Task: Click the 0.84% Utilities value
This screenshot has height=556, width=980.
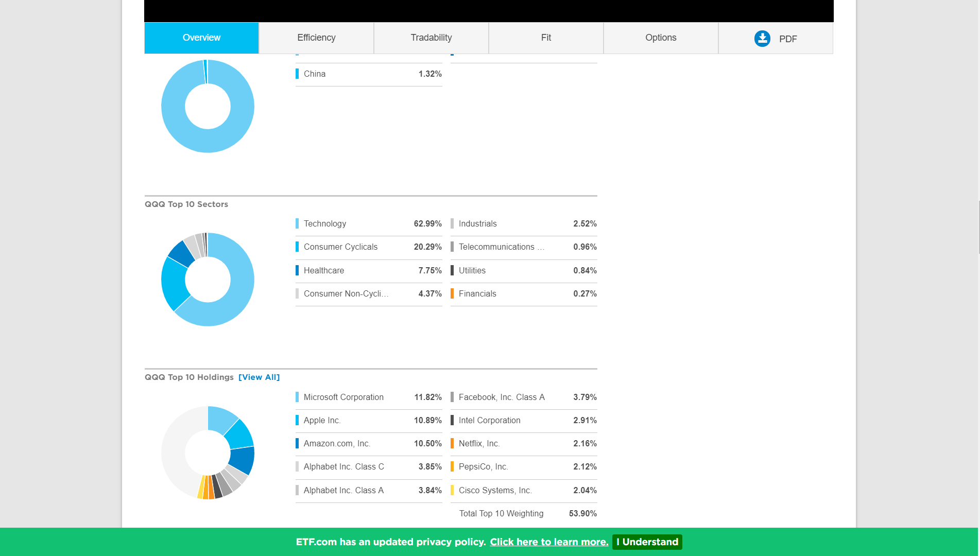Action: (585, 270)
